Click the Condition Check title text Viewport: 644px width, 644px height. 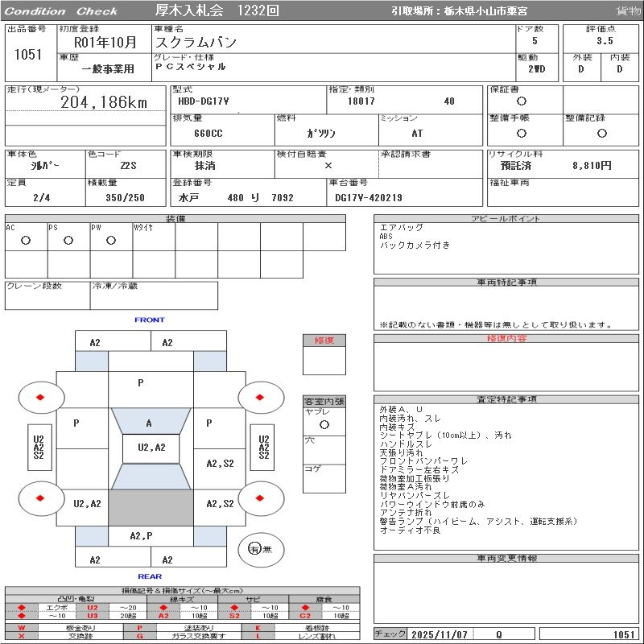click(62, 11)
